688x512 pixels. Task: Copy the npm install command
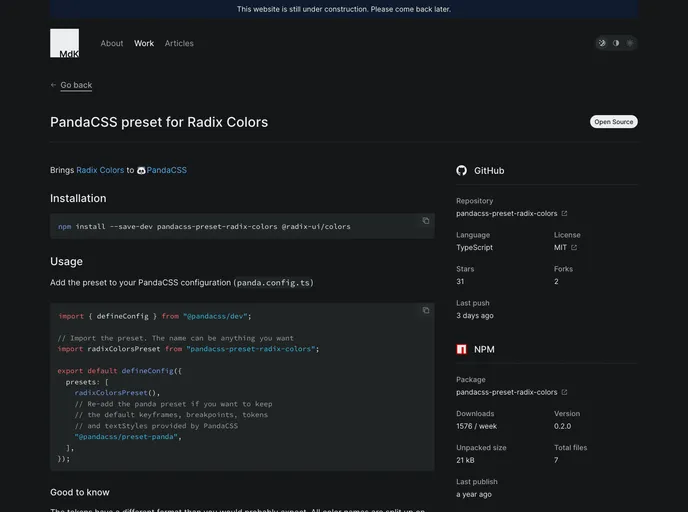click(x=426, y=221)
